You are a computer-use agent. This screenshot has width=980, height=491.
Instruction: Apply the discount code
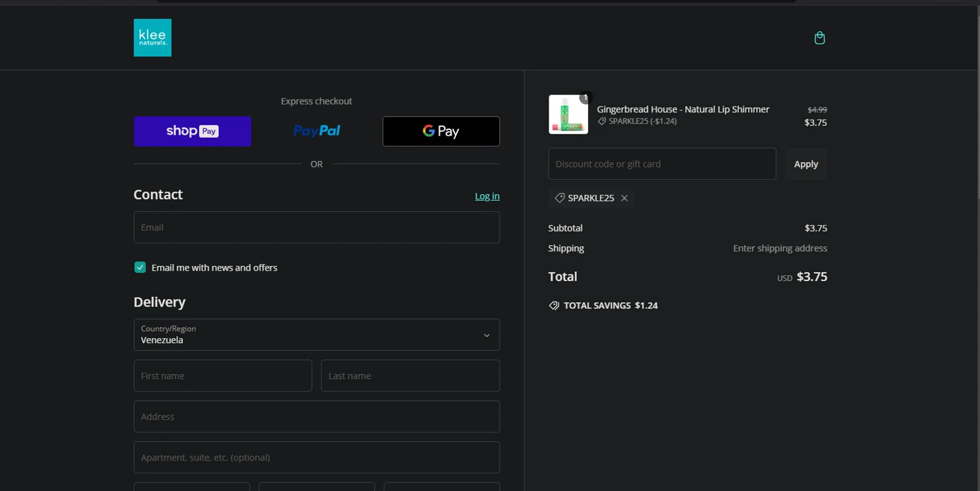tap(806, 164)
